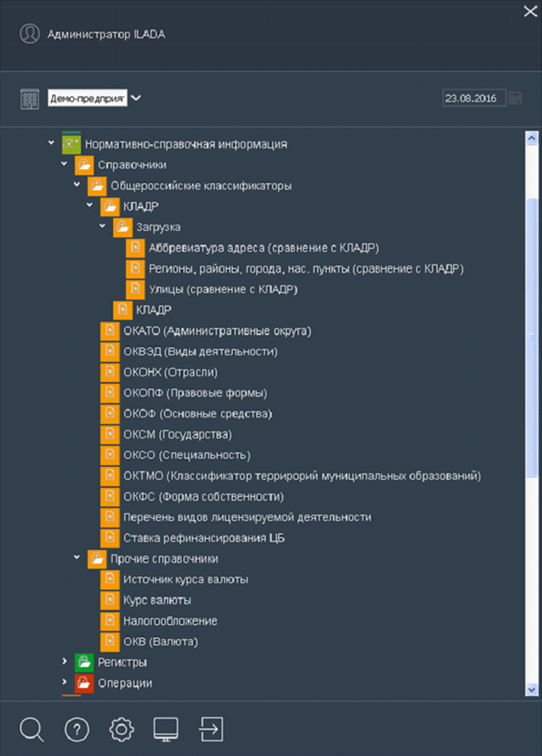Open Регионы, районы, города, нас. пункты item

click(306, 268)
